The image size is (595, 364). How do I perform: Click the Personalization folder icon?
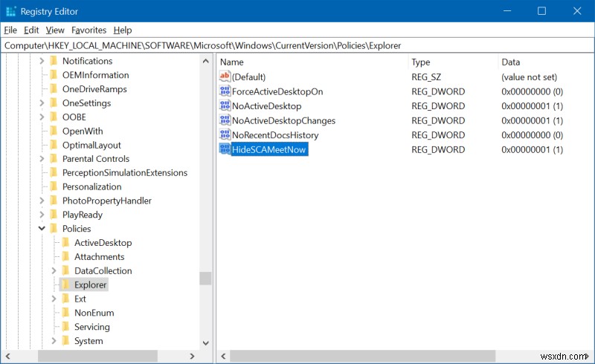coord(54,186)
